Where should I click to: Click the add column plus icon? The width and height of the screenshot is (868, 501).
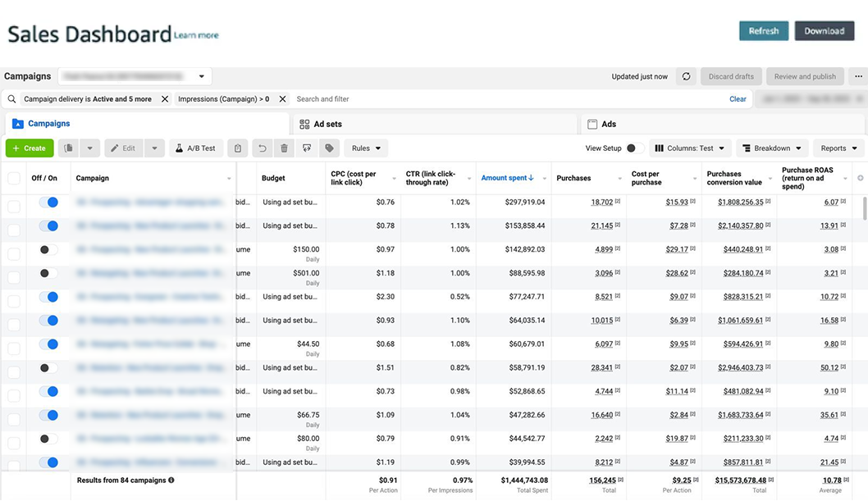pyautogui.click(x=860, y=178)
